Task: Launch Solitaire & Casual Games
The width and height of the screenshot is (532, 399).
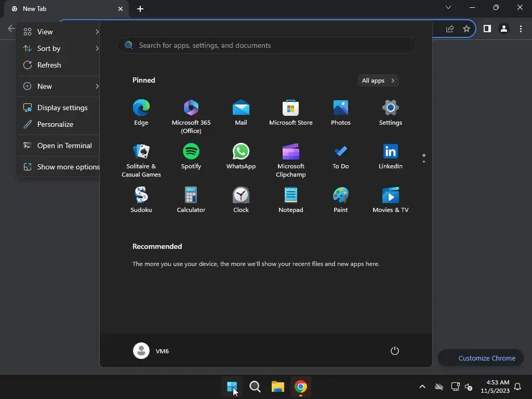Action: coord(141,160)
